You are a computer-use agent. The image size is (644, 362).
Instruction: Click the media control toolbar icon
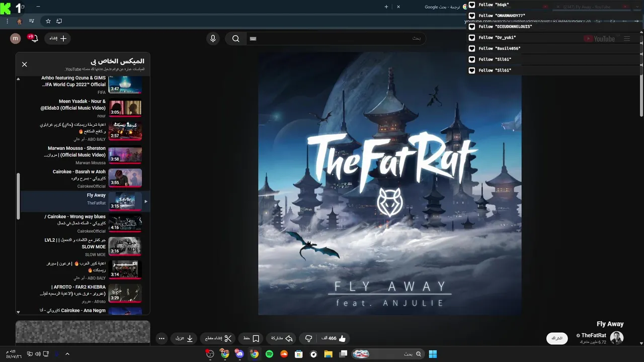pyautogui.click(x=32, y=21)
